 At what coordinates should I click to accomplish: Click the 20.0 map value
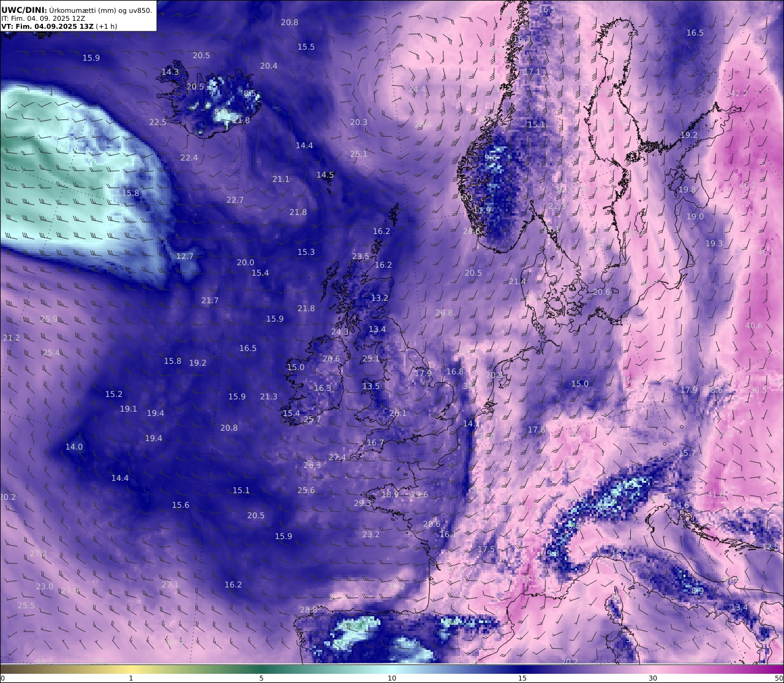pyautogui.click(x=246, y=262)
